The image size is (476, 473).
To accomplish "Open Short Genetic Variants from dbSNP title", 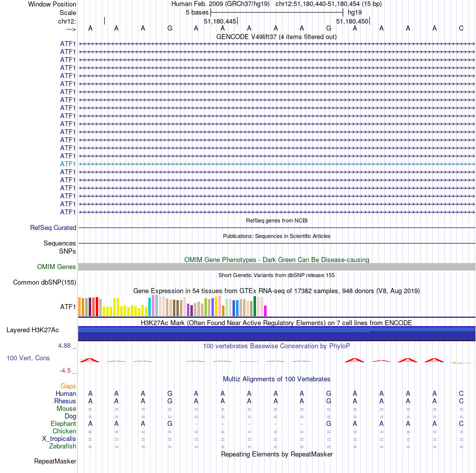I will [x=277, y=276].
